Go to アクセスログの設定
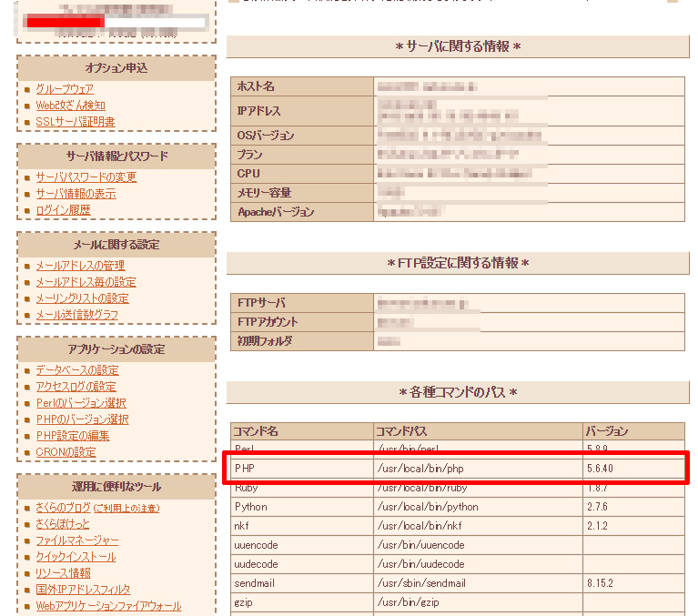 point(76,387)
